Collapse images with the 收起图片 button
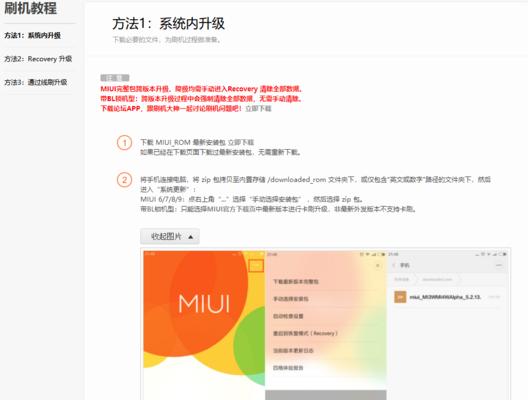This screenshot has height=400, width=528. (170, 236)
